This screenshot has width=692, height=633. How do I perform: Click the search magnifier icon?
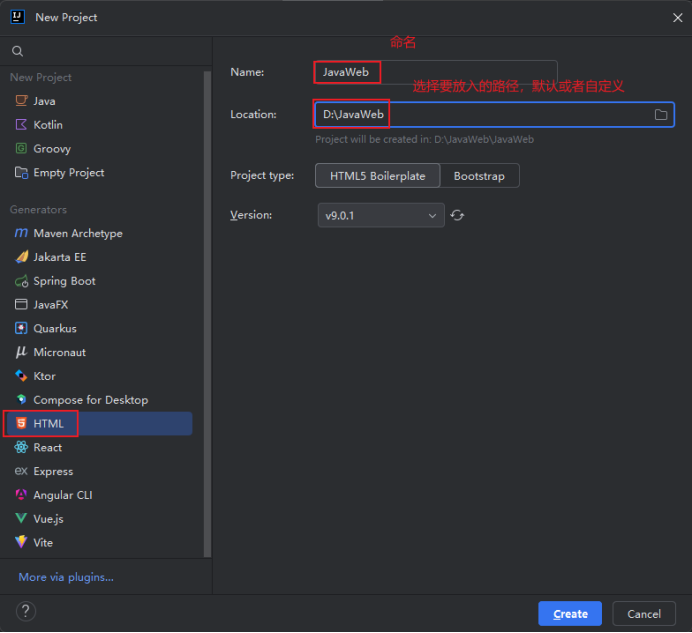pyautogui.click(x=17, y=51)
